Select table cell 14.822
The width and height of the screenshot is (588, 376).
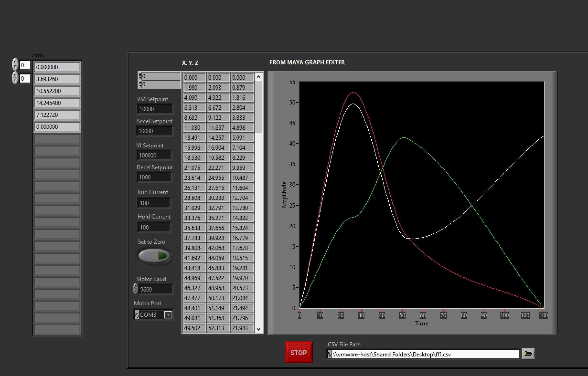coord(242,218)
